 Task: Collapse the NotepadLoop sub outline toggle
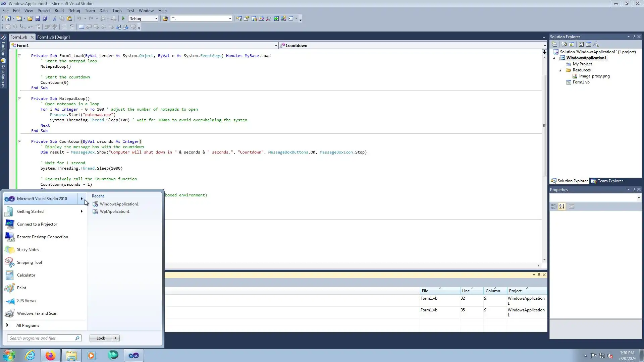pyautogui.click(x=19, y=99)
